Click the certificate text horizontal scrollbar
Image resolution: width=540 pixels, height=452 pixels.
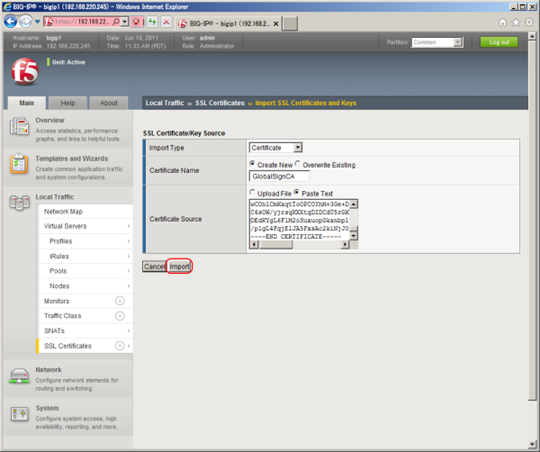pyautogui.click(x=299, y=245)
